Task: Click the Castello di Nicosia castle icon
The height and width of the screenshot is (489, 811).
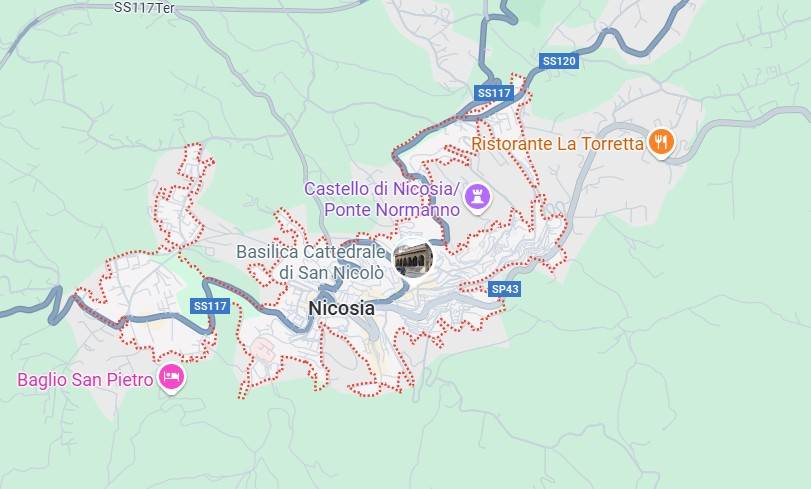Action: coord(477,197)
